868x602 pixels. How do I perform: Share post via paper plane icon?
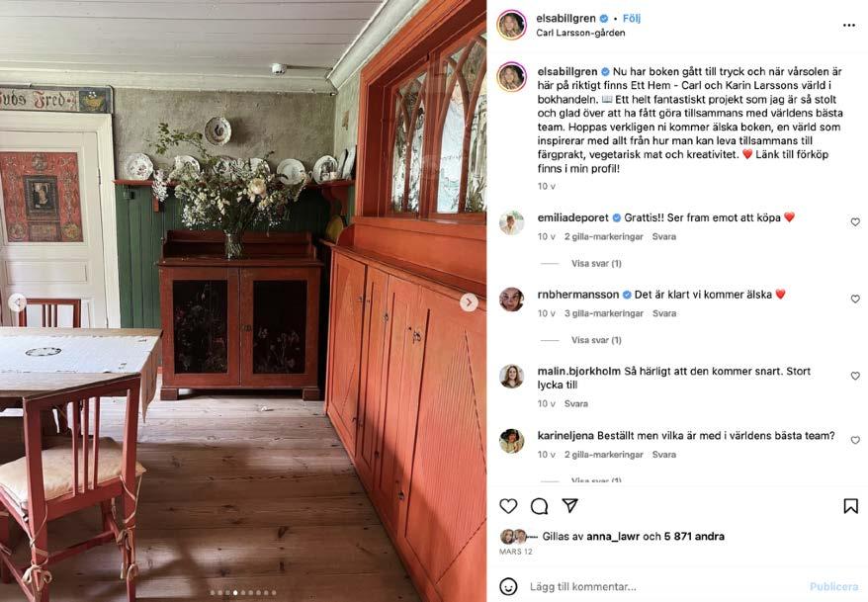click(x=570, y=505)
